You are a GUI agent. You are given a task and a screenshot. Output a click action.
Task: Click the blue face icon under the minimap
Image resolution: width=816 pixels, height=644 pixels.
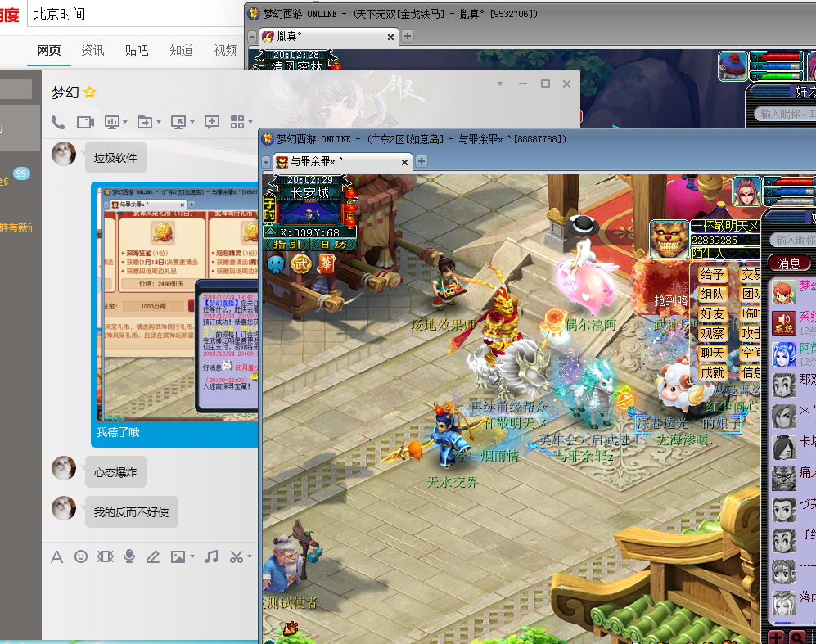(275, 264)
